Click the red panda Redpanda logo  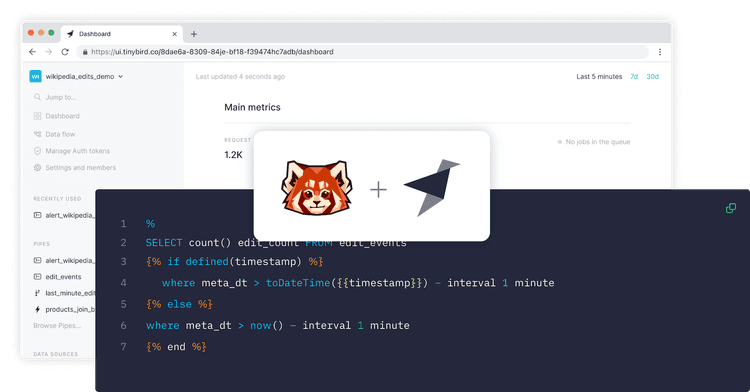pos(317,188)
